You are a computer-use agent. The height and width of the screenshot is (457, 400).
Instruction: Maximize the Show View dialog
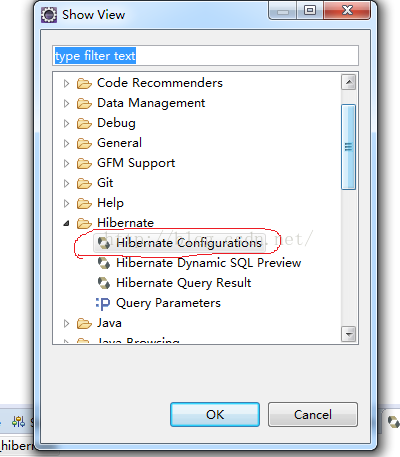pos(310,11)
